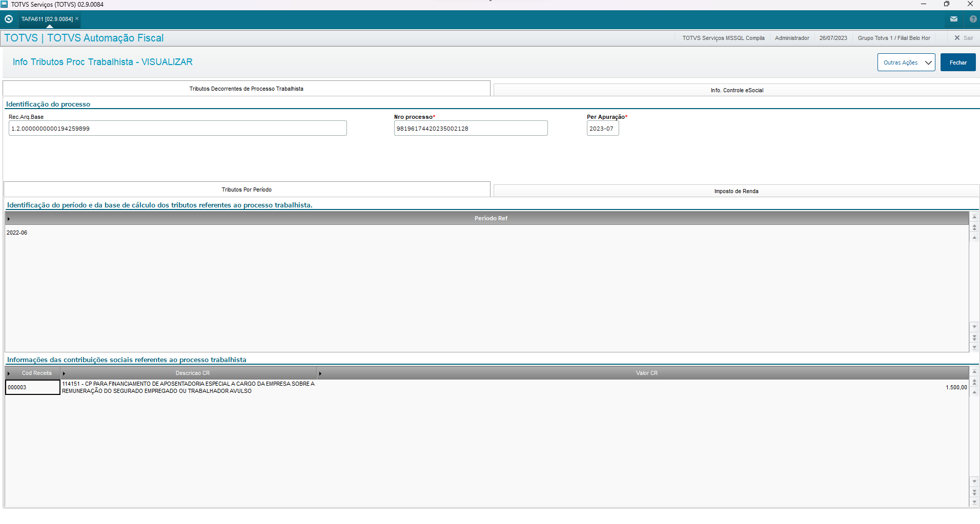The image size is (980, 524).
Task: Click the 26/07/2023 date label
Action: pyautogui.click(x=833, y=38)
